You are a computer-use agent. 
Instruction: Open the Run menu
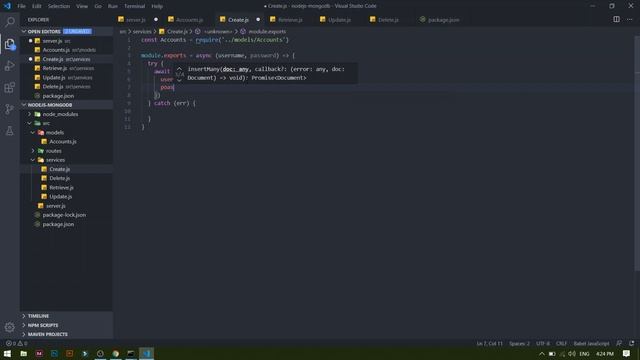pos(113,6)
